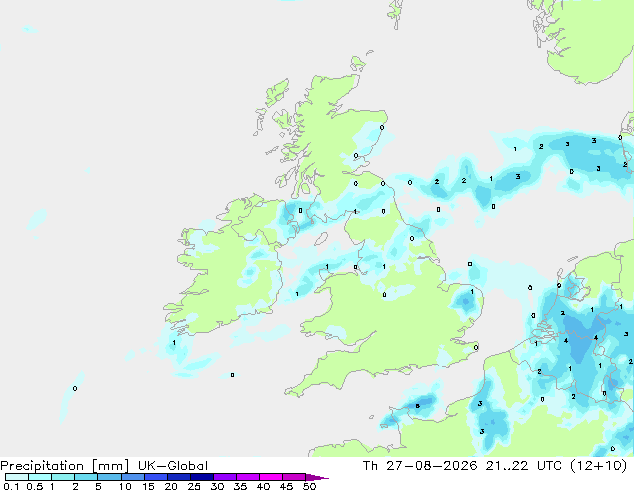The width and height of the screenshot is (634, 490).
Task: Click the '25' legend scale label
Action: (194, 486)
